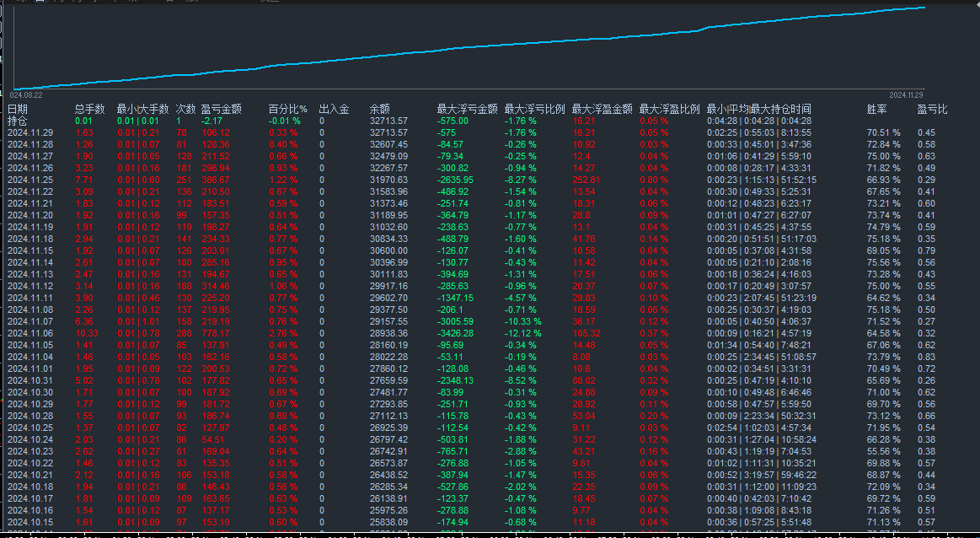This screenshot has height=538, width=980.
Task: Click the 最大浮亏比例 column header
Action: tap(535, 109)
